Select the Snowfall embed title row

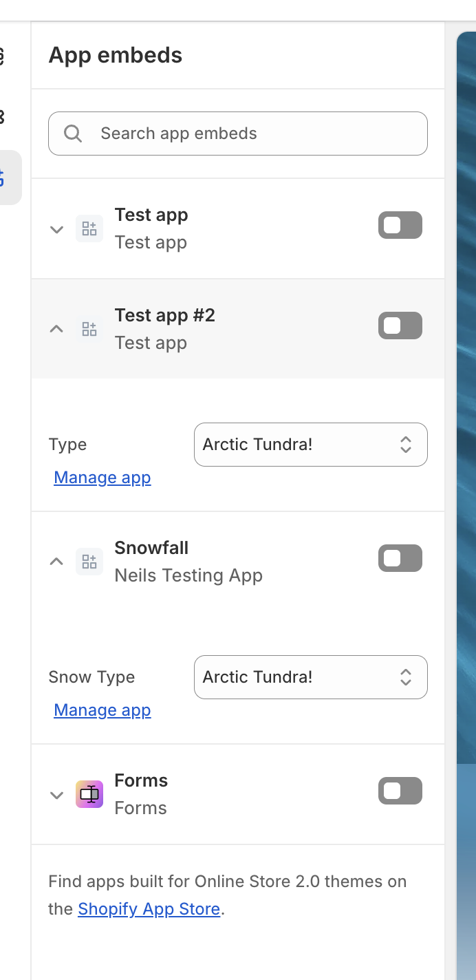[x=151, y=548]
